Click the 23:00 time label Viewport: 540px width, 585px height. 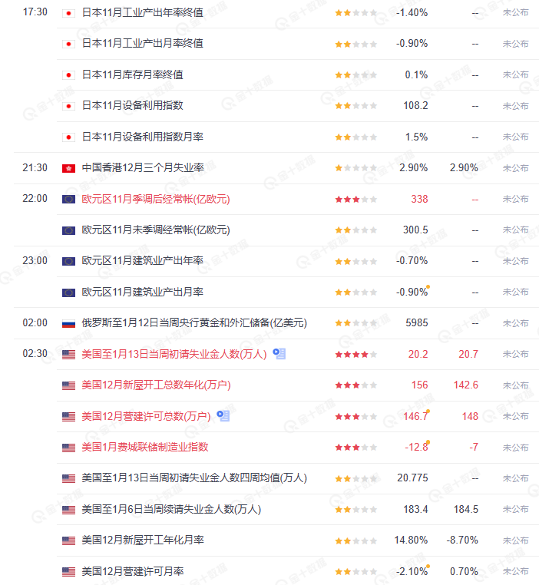35,260
